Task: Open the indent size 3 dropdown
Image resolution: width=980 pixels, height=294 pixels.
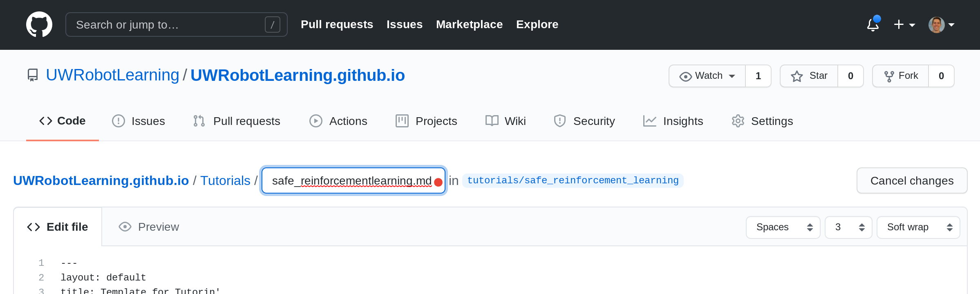Action: point(848,227)
